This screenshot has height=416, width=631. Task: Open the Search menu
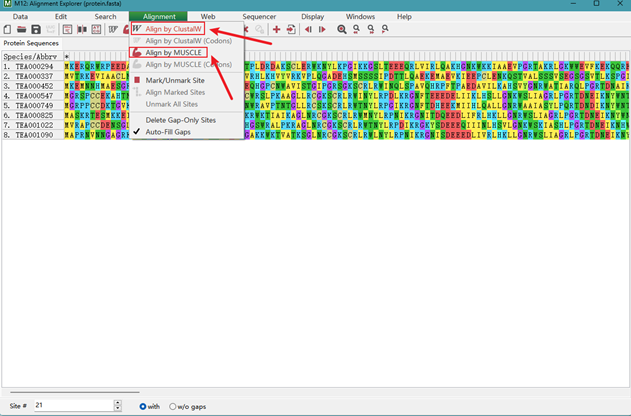pos(105,16)
